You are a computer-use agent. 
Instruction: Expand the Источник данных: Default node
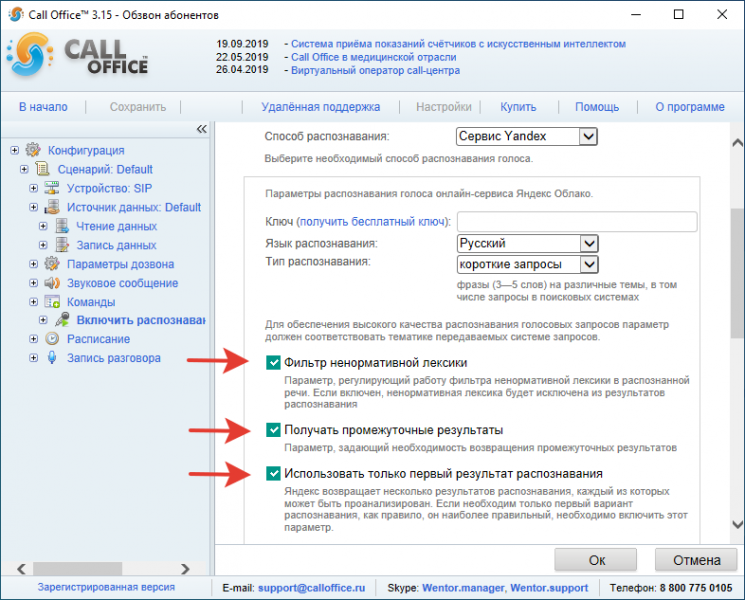34,207
